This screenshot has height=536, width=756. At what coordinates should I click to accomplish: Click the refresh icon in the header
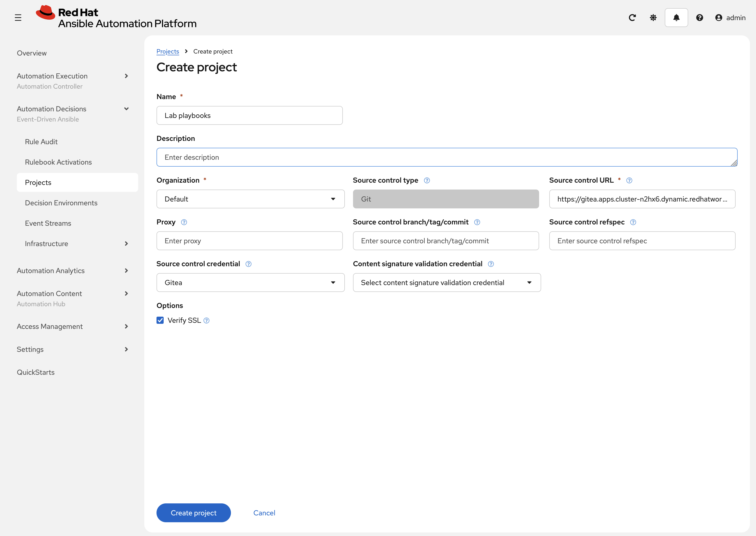(632, 18)
